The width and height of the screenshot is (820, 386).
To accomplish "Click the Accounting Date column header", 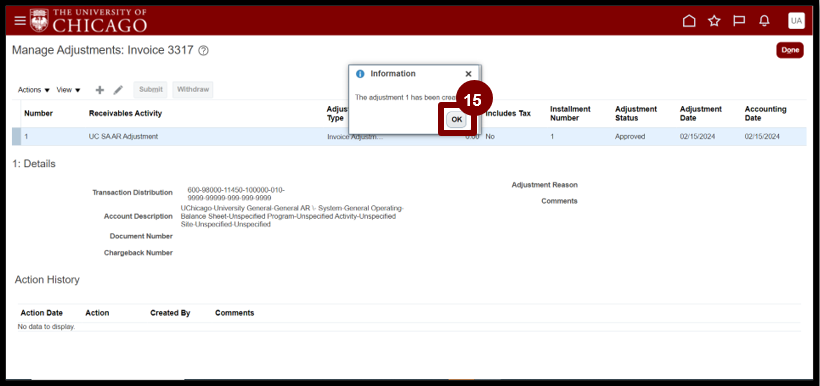I will pyautogui.click(x=766, y=113).
